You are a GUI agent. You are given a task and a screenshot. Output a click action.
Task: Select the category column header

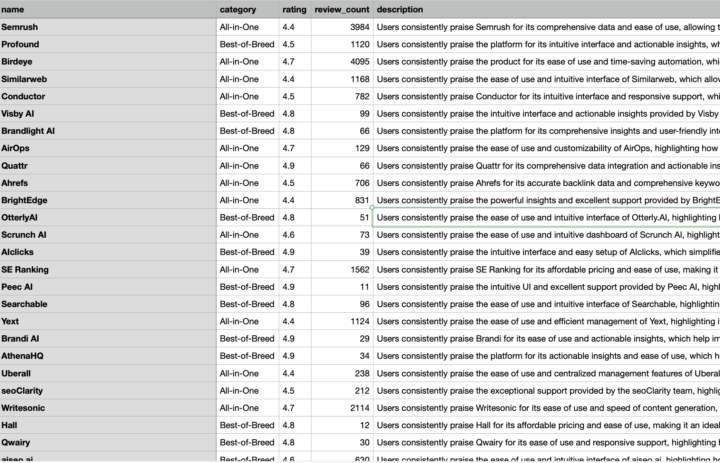coord(248,9)
